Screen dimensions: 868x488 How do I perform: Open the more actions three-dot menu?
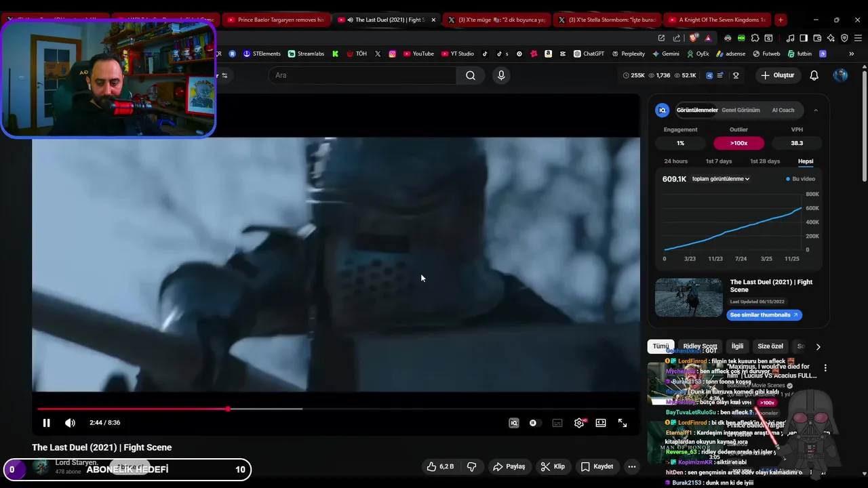click(631, 466)
